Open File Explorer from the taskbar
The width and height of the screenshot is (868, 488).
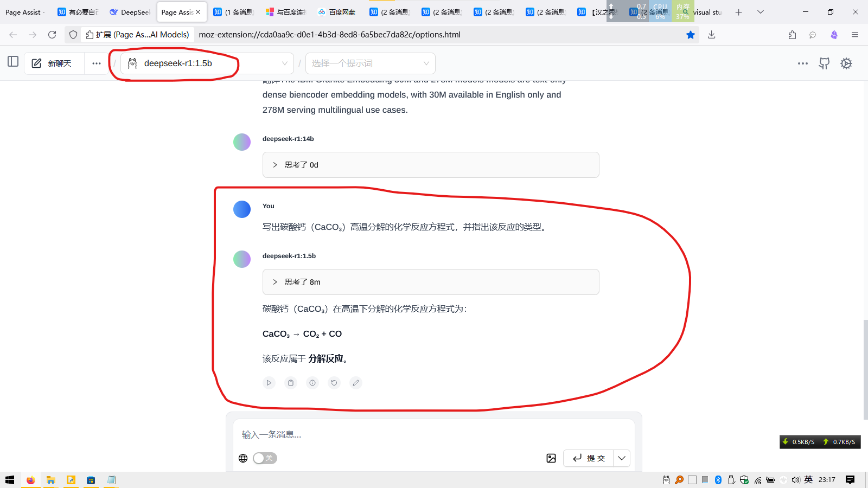[x=50, y=480]
